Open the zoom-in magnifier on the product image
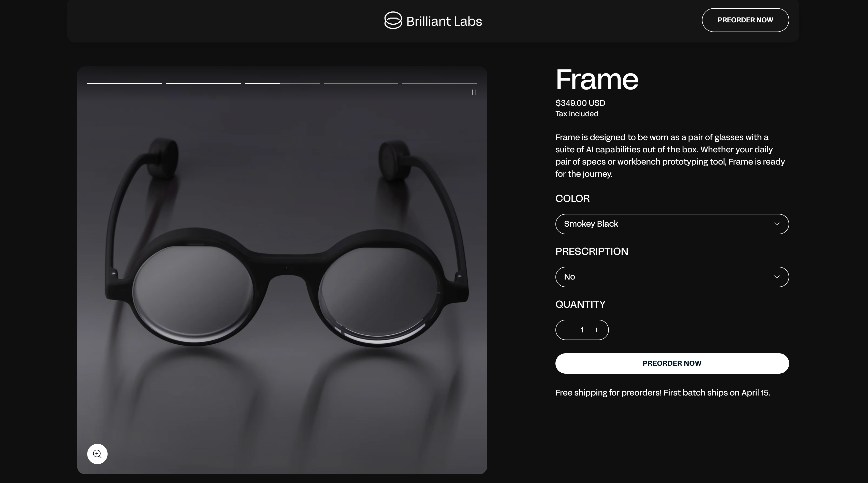 coord(97,454)
